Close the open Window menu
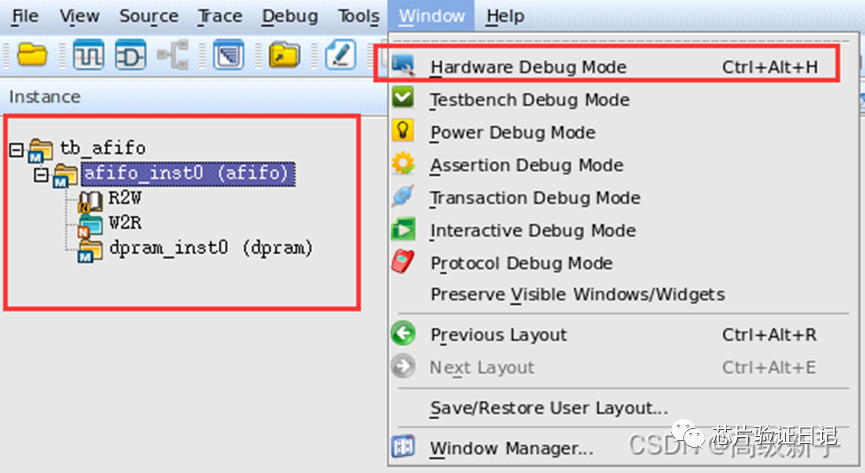 (x=431, y=16)
